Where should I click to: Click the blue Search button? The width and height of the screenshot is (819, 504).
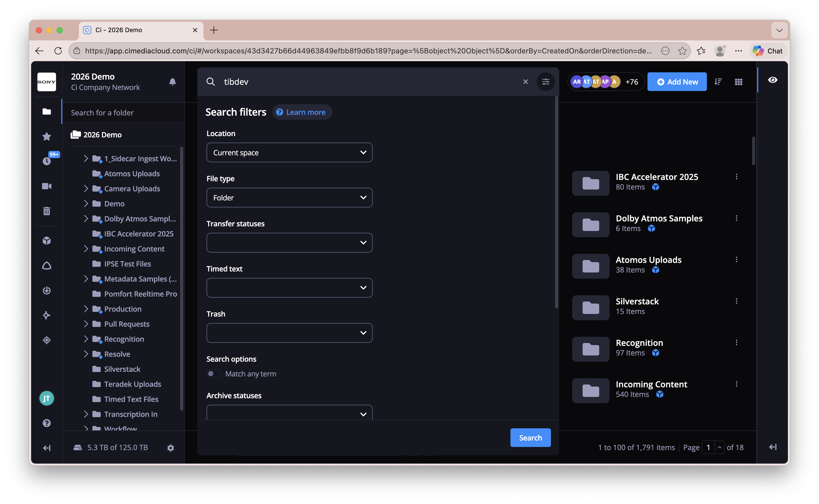pyautogui.click(x=530, y=438)
